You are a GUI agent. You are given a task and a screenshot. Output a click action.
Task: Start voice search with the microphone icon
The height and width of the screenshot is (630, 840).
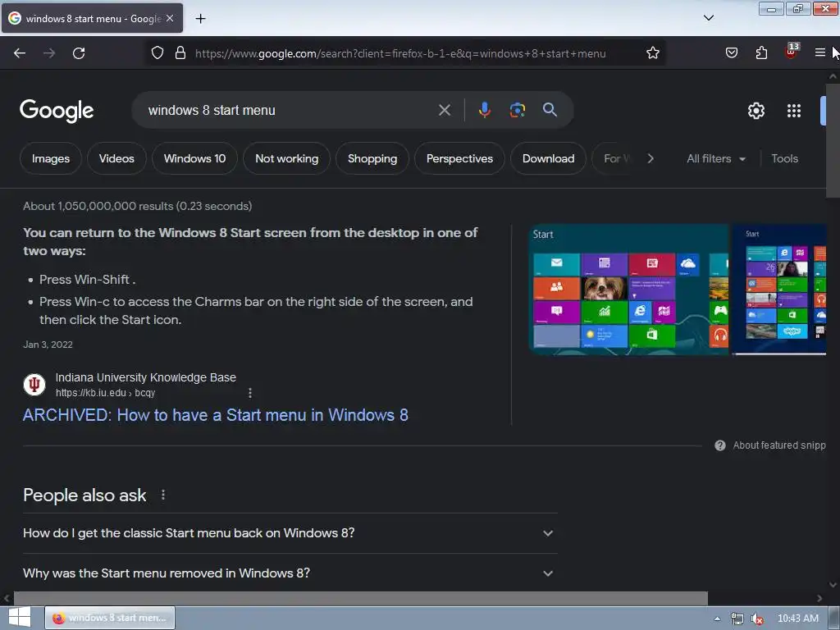point(484,111)
